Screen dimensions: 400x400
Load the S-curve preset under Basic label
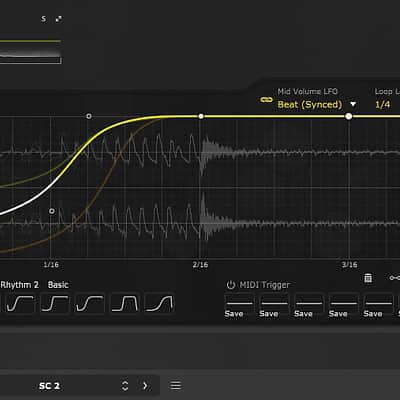(x=55, y=304)
